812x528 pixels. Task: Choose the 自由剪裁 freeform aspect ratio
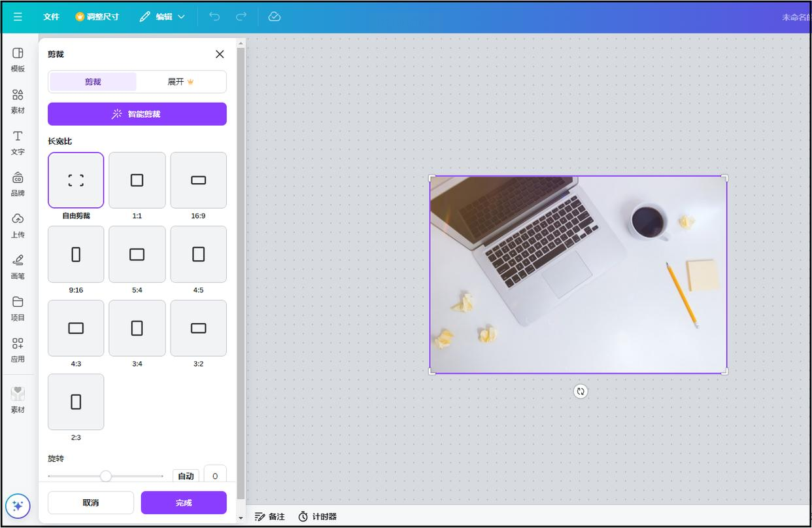pos(76,181)
